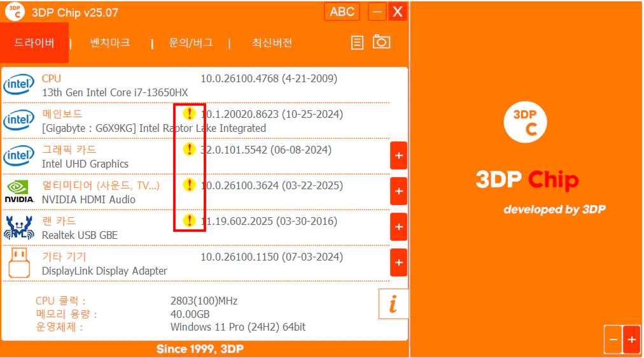Click Windows 11 Pro (24H2) 64bit text
Screen dimensions: 644x358
(238, 327)
